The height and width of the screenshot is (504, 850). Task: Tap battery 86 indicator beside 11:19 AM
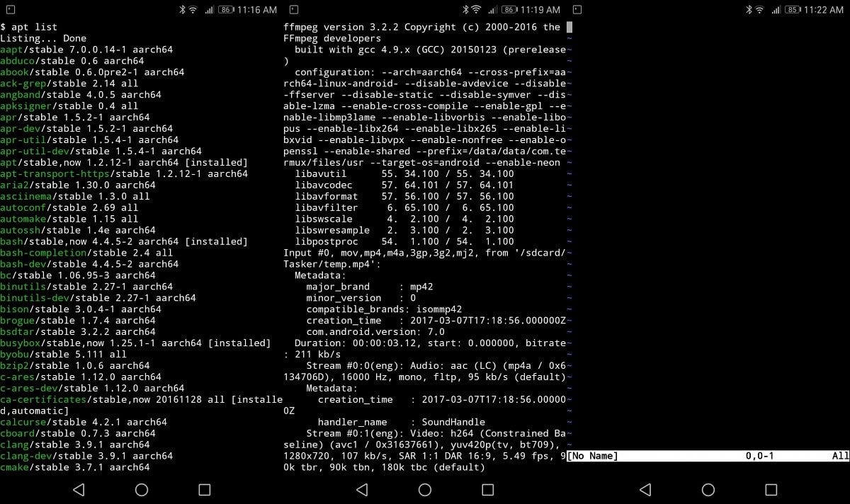(x=511, y=10)
